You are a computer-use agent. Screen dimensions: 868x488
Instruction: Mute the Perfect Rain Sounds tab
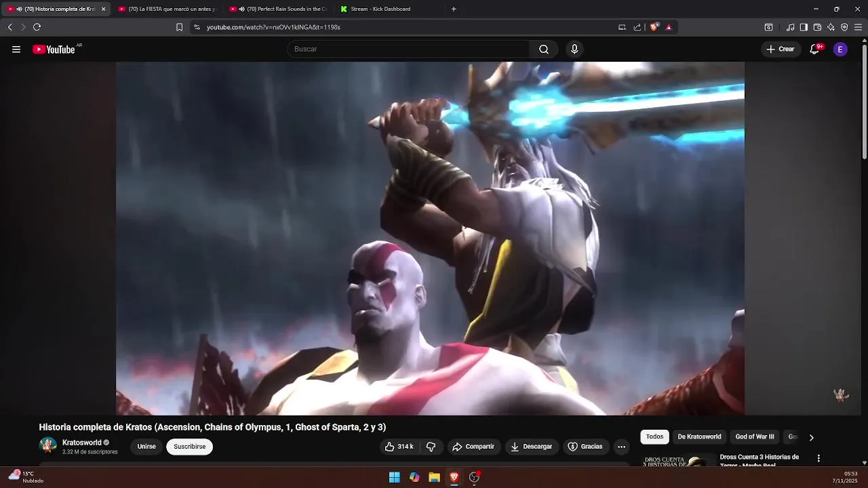241,9
